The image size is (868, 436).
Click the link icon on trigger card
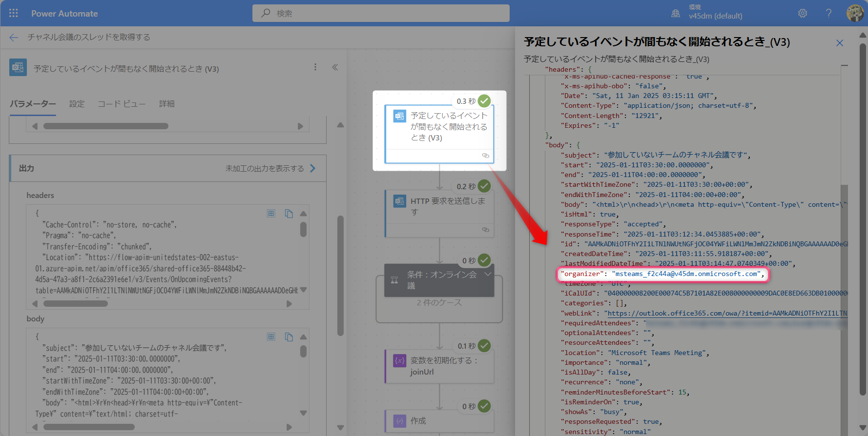click(x=486, y=156)
